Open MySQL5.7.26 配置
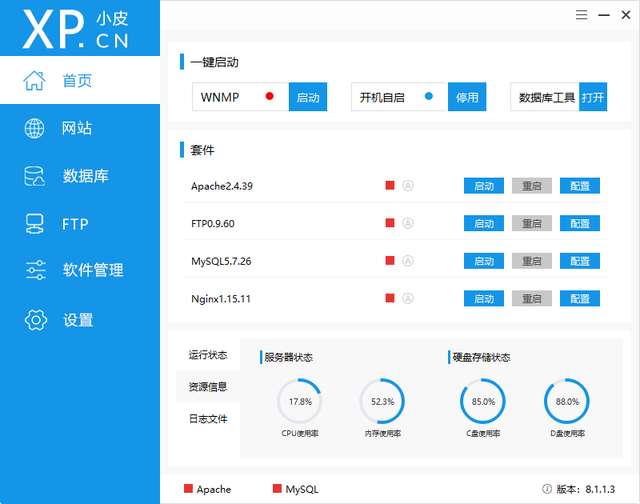This screenshot has height=504, width=640. (x=580, y=261)
